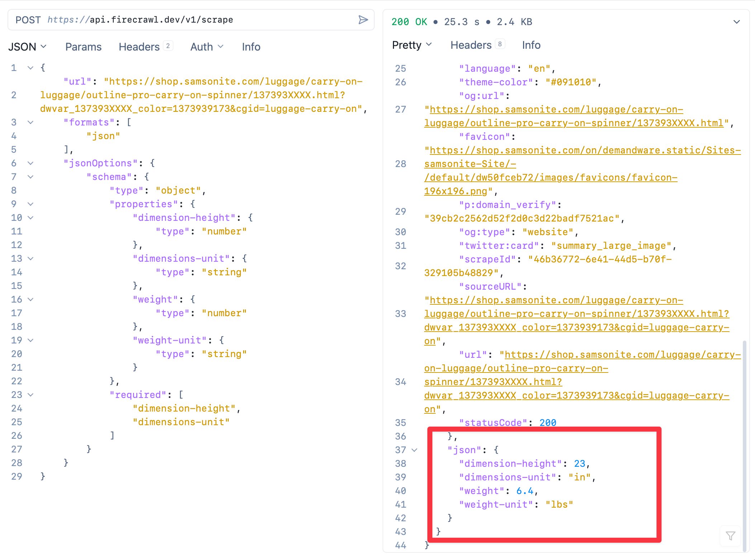Collapse the required array at line 23
This screenshot has height=560, width=755.
[x=30, y=395]
